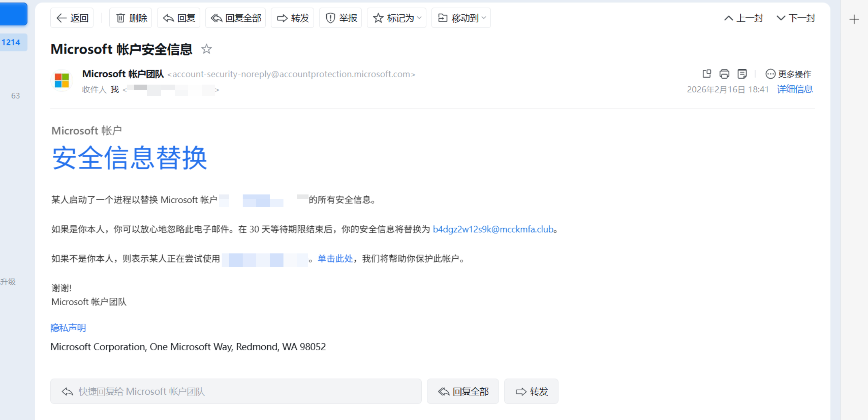Go back to the inbox with 返回
868x420 pixels.
[71, 18]
